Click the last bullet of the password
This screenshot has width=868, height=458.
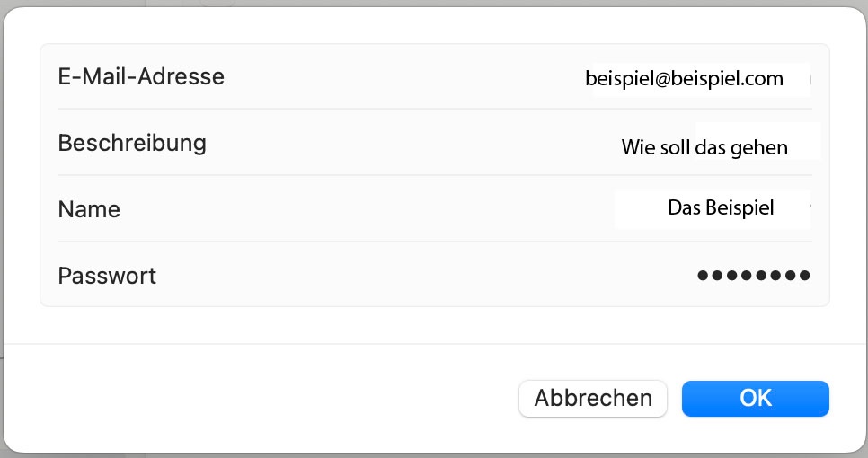pyautogui.click(x=804, y=276)
